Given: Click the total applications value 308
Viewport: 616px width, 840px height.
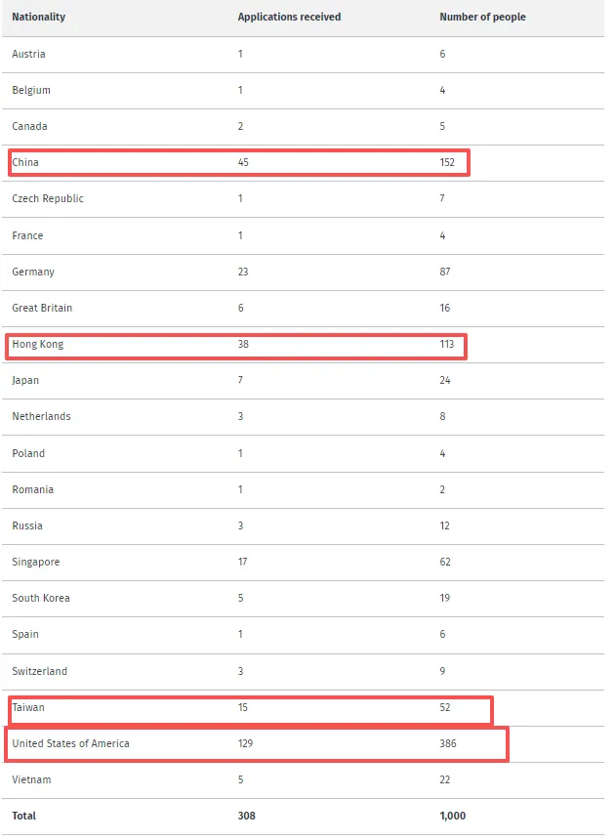Looking at the screenshot, I should click(x=246, y=816).
